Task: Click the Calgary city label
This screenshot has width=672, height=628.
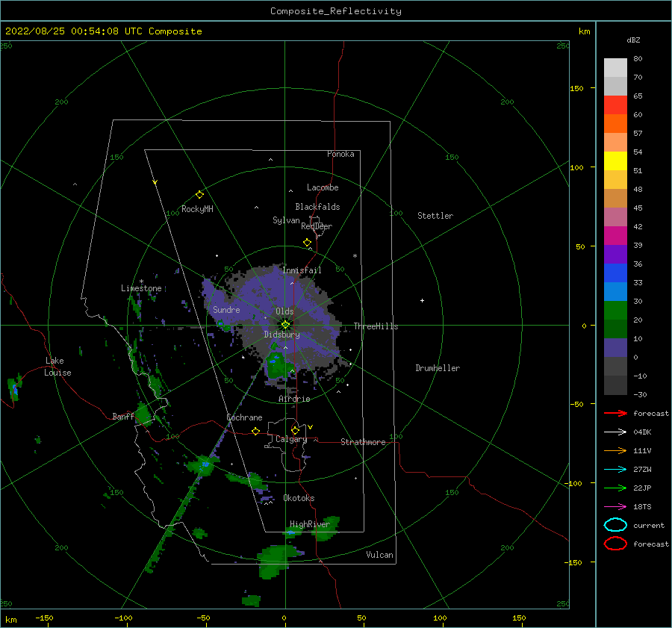Action: (x=291, y=439)
